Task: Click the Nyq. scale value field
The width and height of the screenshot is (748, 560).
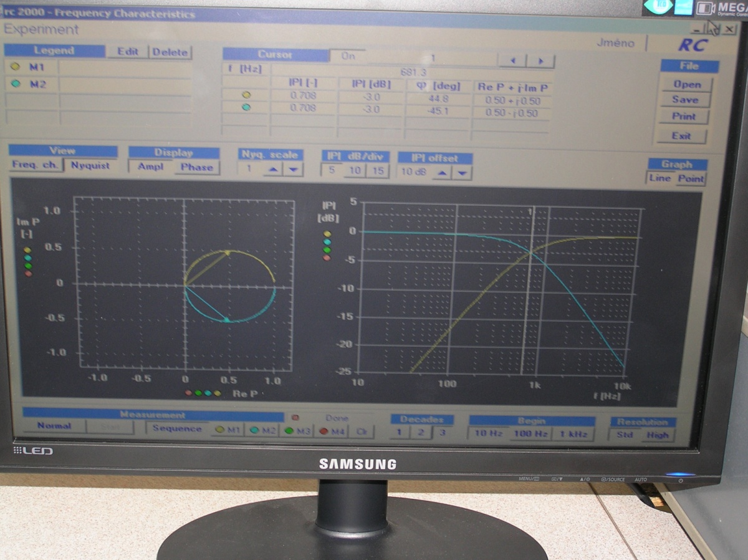Action: point(250,168)
